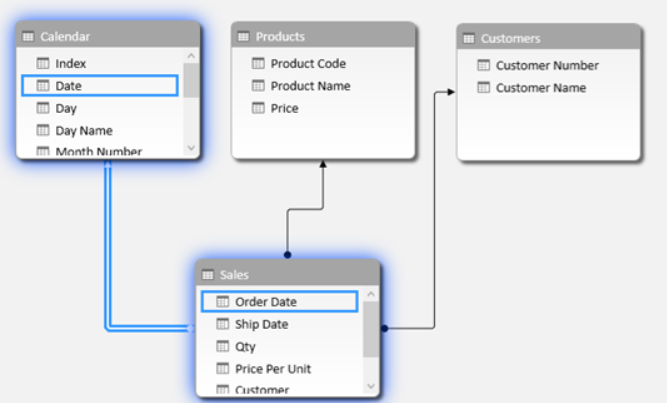Click the column icon beside Ship Date

pyautogui.click(x=223, y=325)
